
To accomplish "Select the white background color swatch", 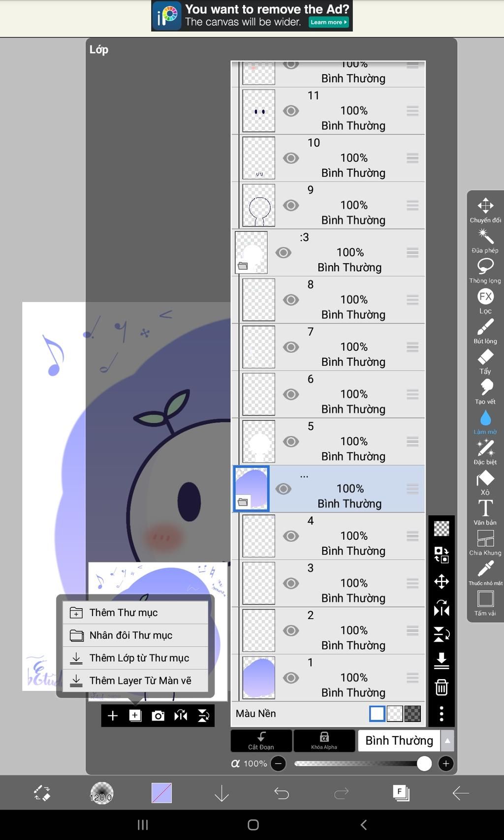I will coord(377,714).
